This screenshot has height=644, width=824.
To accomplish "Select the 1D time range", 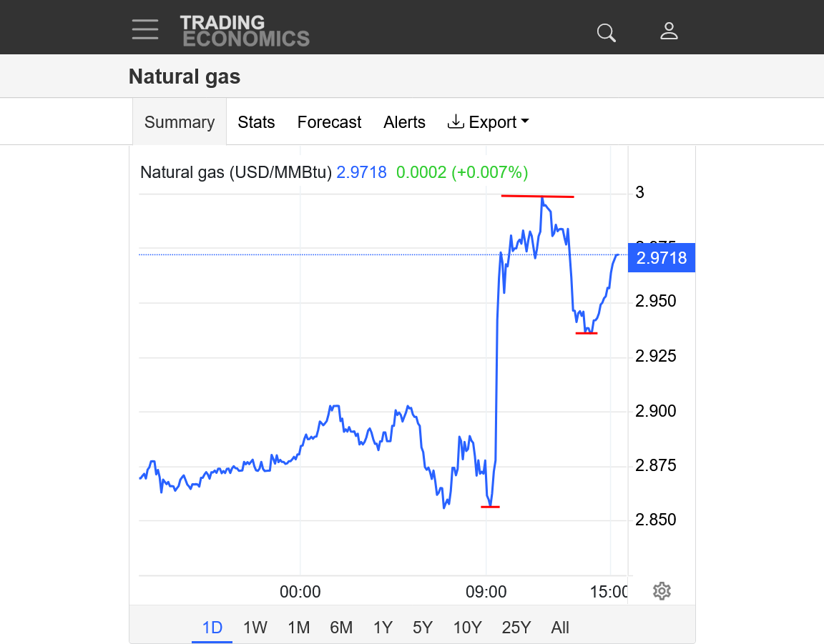I will (212, 628).
